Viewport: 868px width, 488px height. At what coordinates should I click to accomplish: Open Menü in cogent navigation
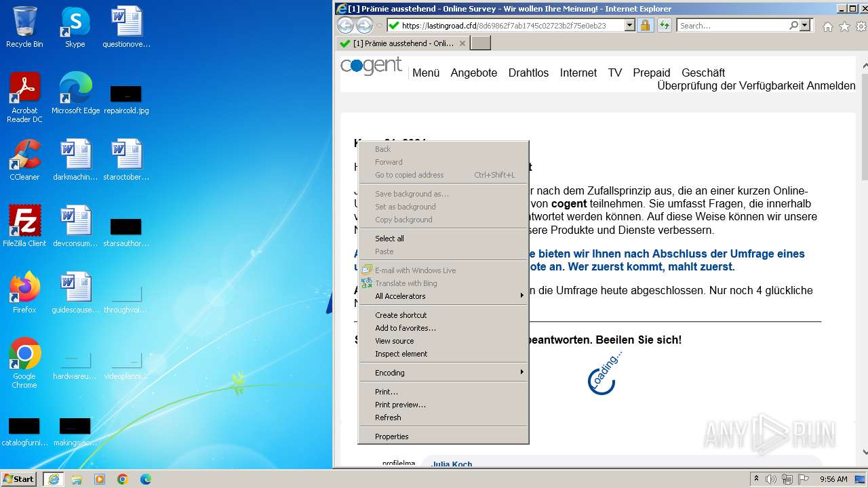point(426,73)
